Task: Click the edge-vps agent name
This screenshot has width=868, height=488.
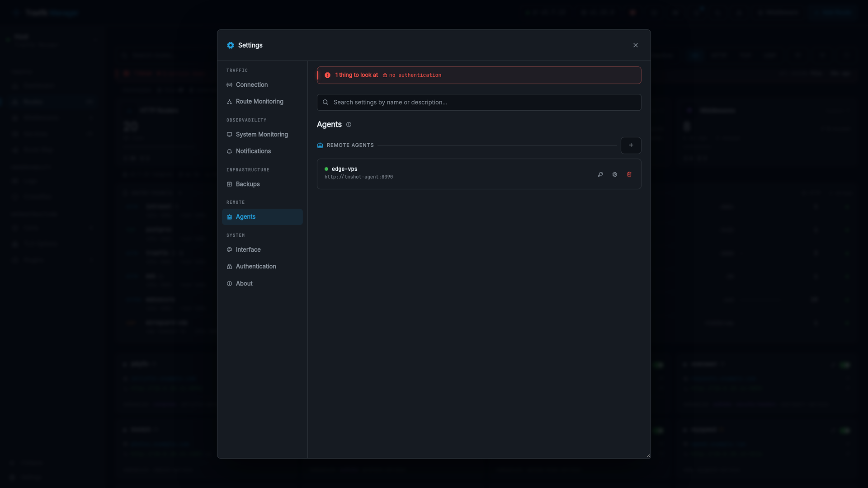Action: (x=344, y=169)
